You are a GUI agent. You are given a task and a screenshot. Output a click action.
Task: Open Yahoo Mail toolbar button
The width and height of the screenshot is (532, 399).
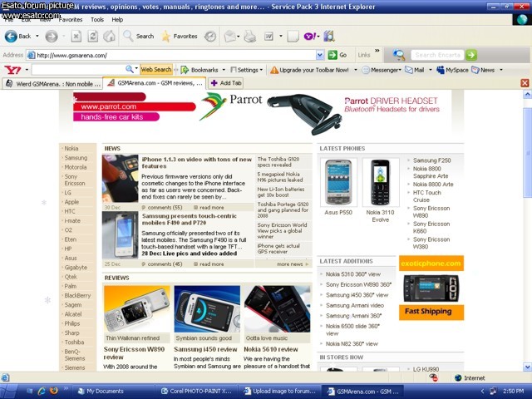tap(415, 70)
